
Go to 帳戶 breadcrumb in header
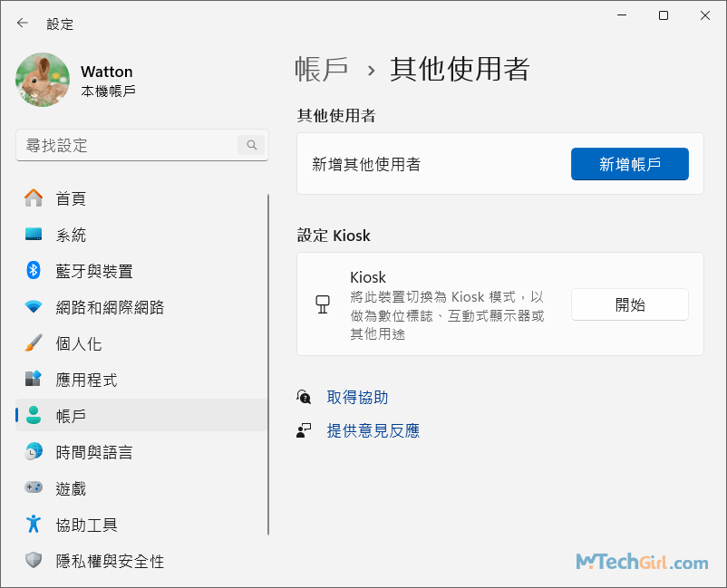[322, 70]
